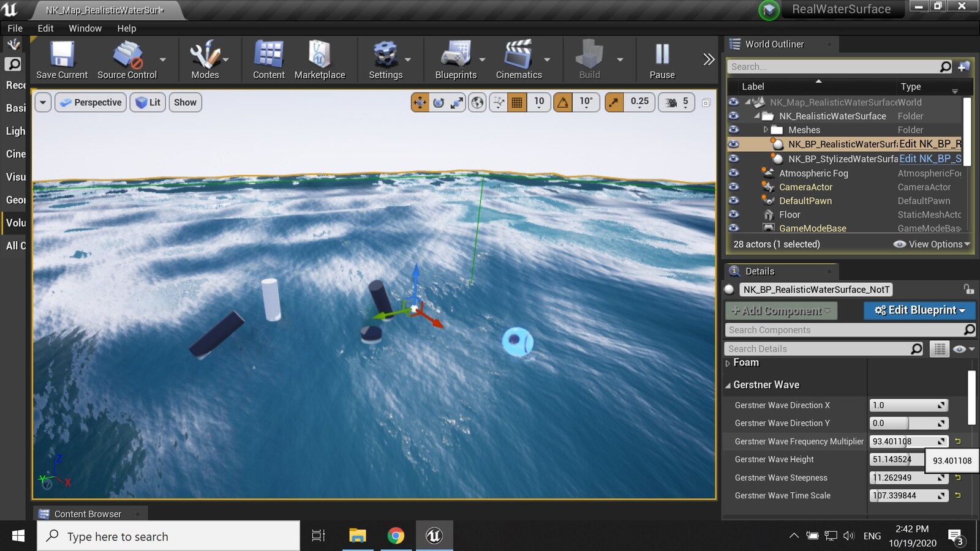980x551 pixels.
Task: Open the Perspective view dropdown
Action: tap(90, 102)
